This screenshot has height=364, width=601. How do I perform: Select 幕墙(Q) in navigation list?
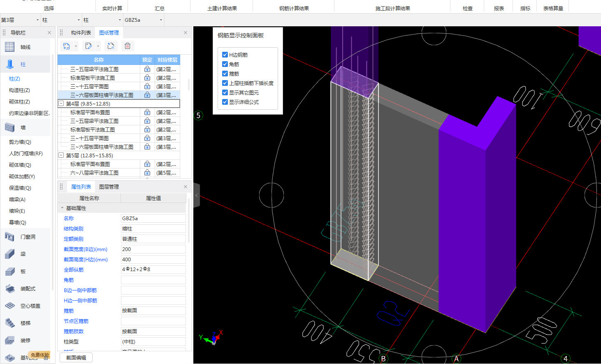(17, 222)
